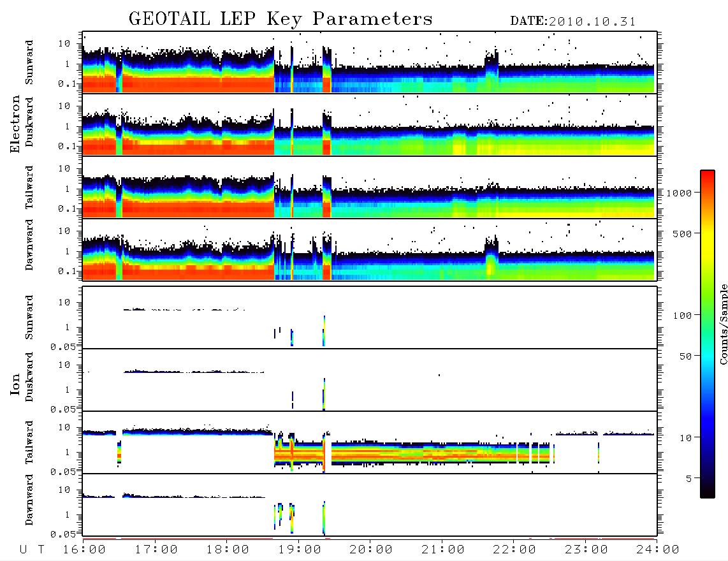Click the 16:00 time axis label
Screen dimensions: 728x561
[84, 550]
